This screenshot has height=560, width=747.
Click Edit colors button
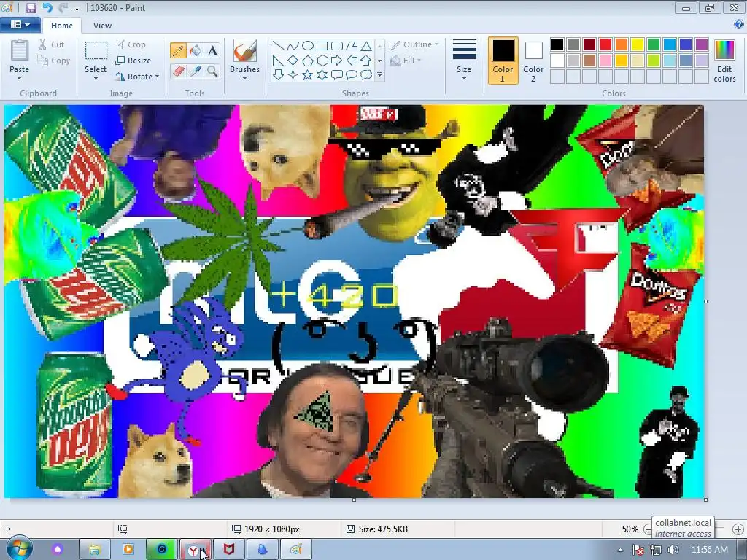pyautogui.click(x=724, y=61)
